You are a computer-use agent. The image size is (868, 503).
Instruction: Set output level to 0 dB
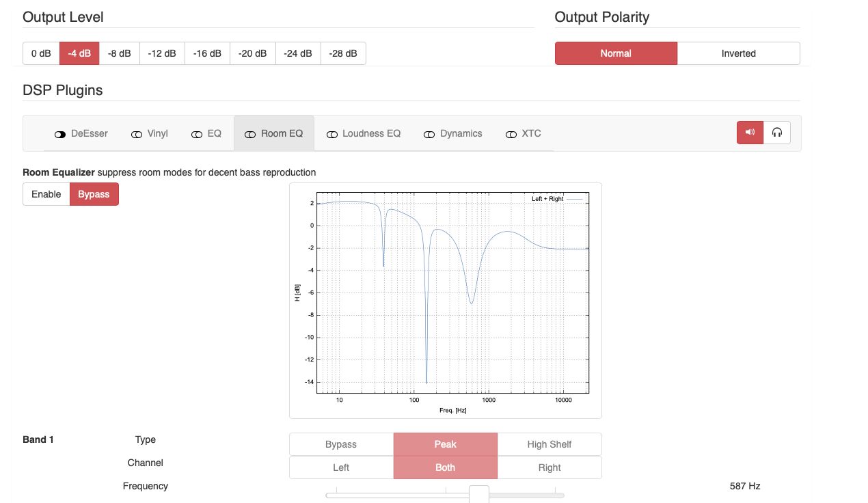41,53
